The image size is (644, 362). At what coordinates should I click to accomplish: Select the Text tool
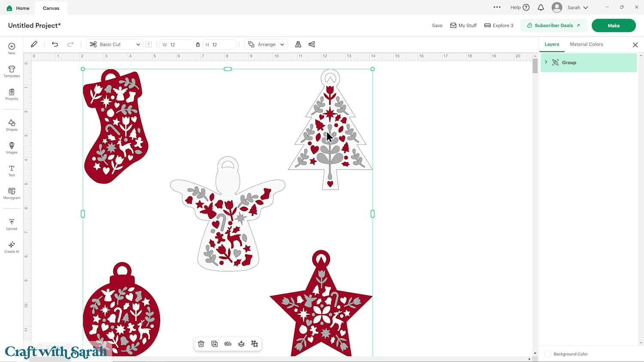(x=12, y=170)
